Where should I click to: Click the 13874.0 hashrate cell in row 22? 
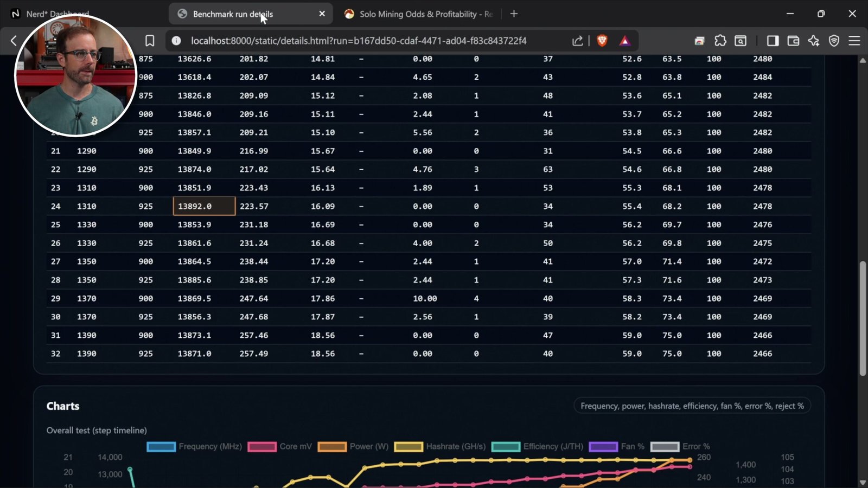[194, 169]
